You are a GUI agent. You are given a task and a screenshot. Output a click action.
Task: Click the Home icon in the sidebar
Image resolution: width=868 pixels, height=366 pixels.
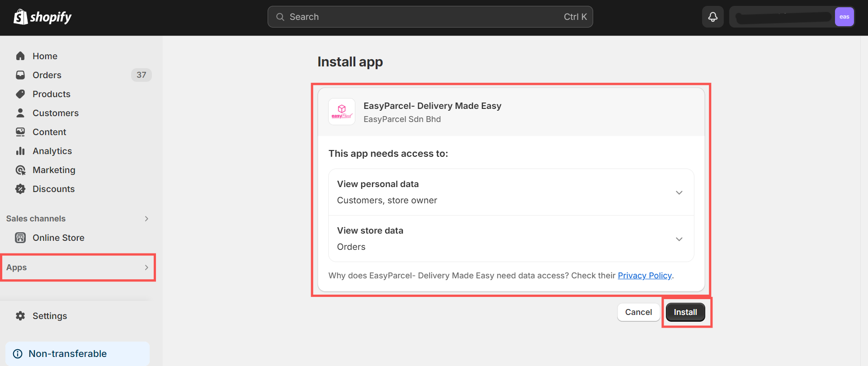pyautogui.click(x=20, y=56)
